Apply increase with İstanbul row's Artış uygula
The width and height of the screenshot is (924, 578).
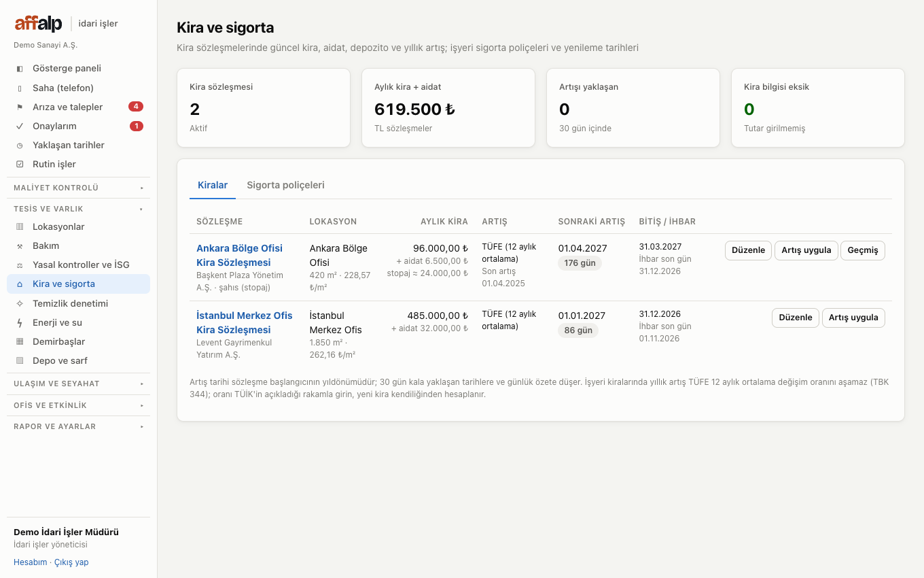(853, 318)
